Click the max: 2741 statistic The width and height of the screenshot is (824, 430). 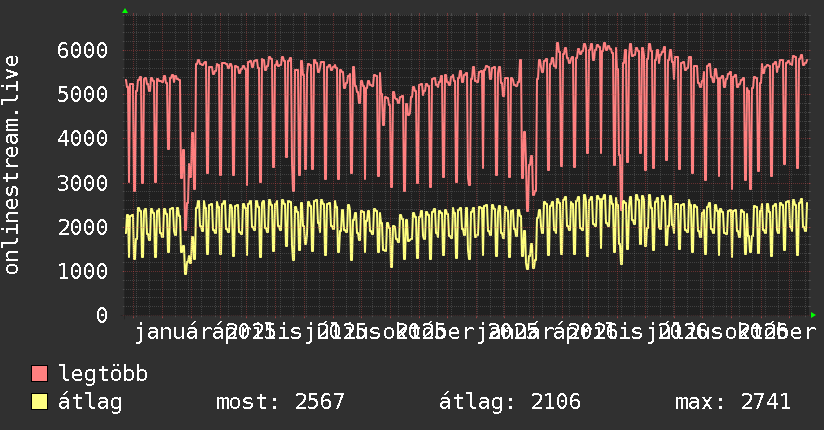coord(733,402)
